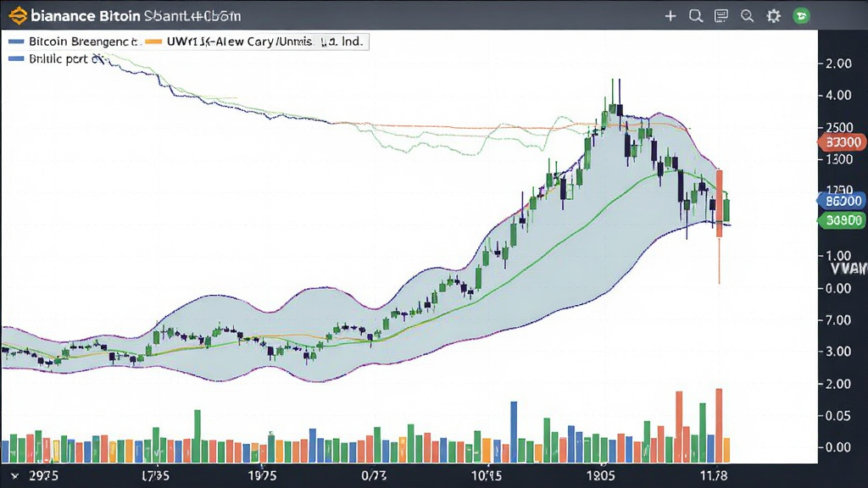
Task: Click the 2975 time axis label
Action: point(43,476)
